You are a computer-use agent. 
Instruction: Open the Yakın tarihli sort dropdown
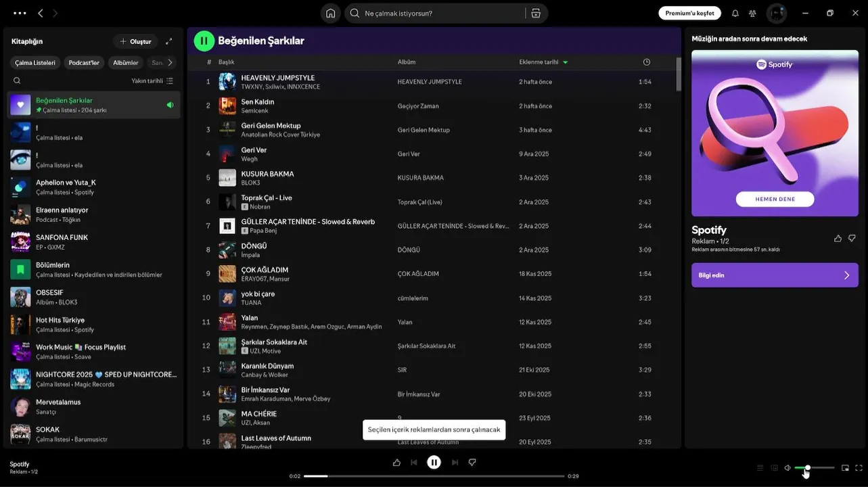click(152, 80)
